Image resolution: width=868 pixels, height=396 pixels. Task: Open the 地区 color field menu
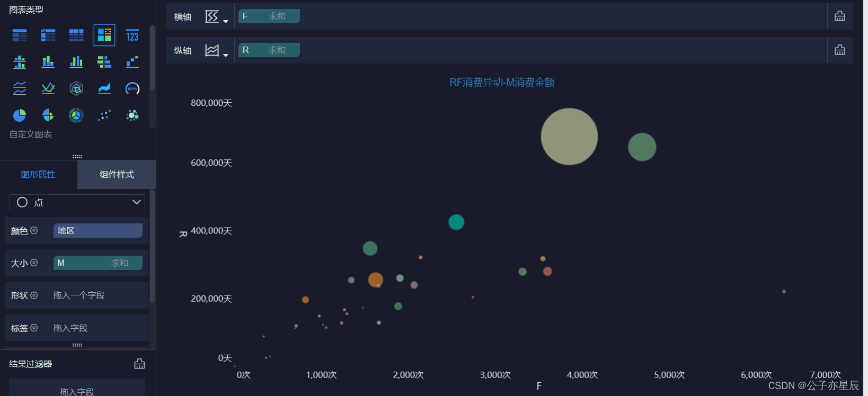[x=98, y=230]
